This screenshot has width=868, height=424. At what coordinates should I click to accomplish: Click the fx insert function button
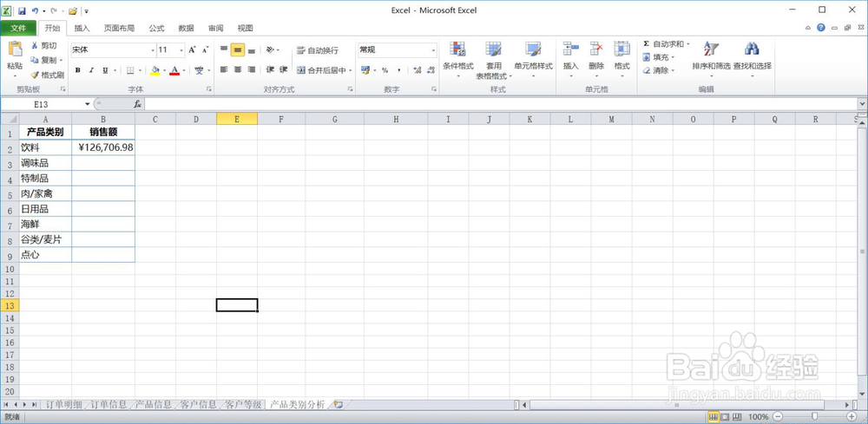(137, 104)
